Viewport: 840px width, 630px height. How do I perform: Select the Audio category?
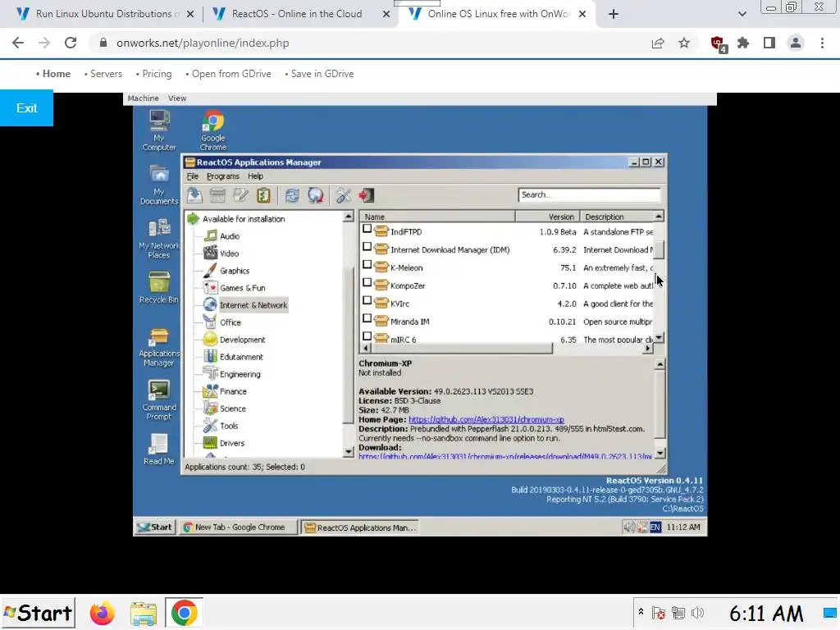pos(230,236)
